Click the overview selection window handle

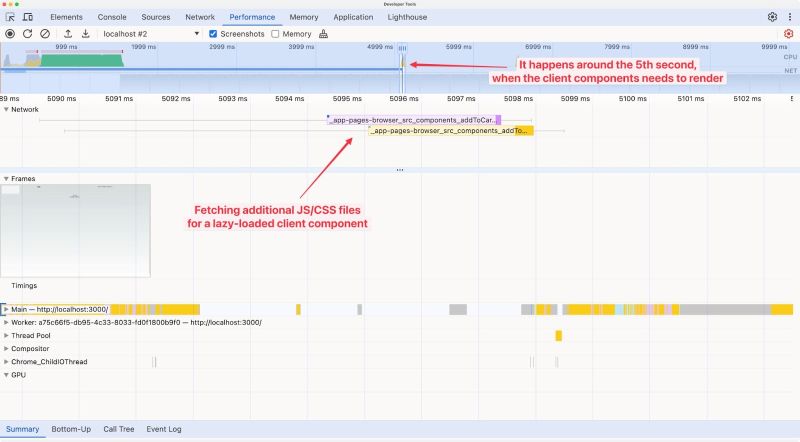pyautogui.click(x=403, y=48)
